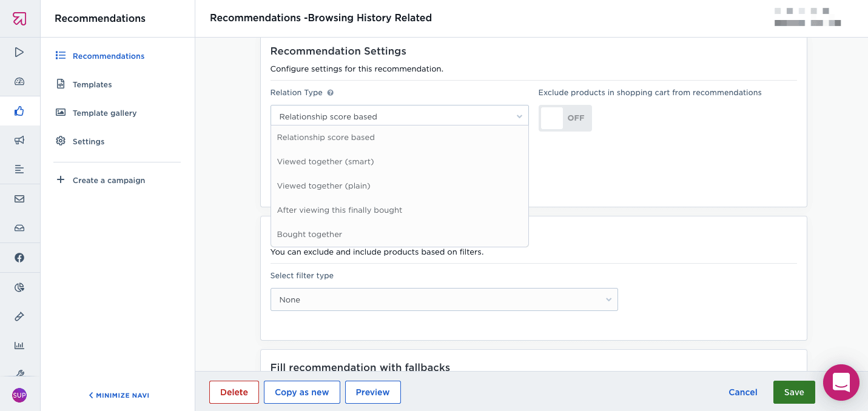Choose "Bought together" from the list
This screenshot has width=868, height=411.
tap(310, 235)
